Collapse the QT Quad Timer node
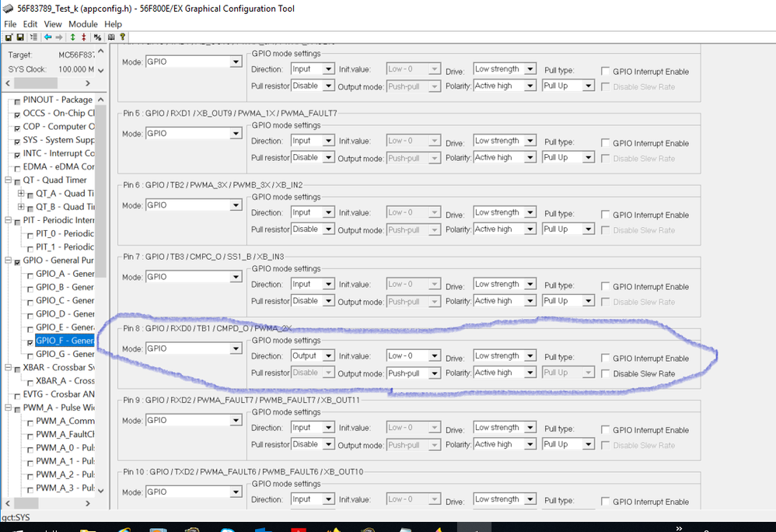 click(8, 180)
